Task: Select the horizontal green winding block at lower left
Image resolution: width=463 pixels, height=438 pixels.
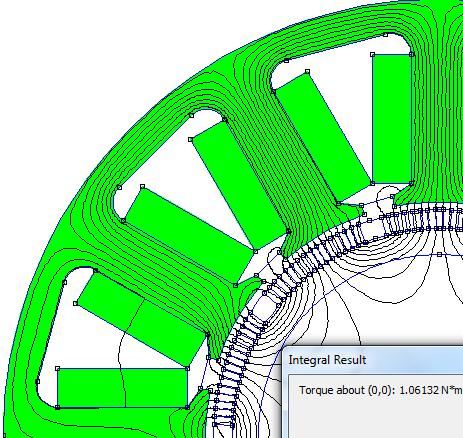Action: coord(122,388)
